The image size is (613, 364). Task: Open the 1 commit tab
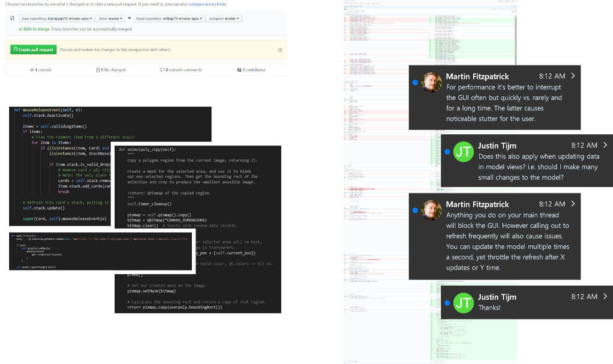pos(41,70)
